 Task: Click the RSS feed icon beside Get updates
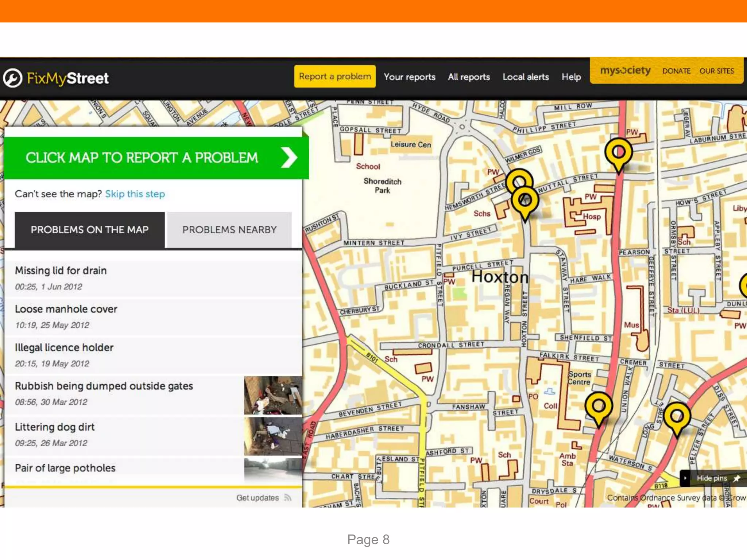[288, 498]
